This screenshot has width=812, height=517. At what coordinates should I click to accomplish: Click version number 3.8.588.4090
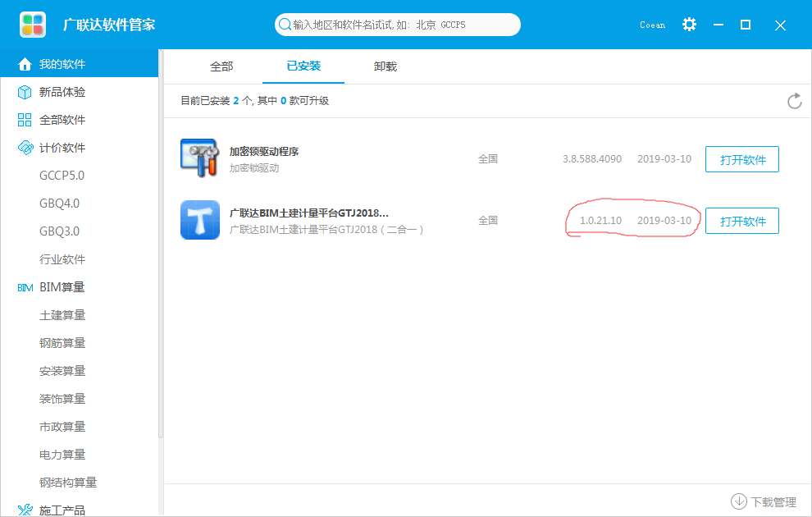point(592,159)
